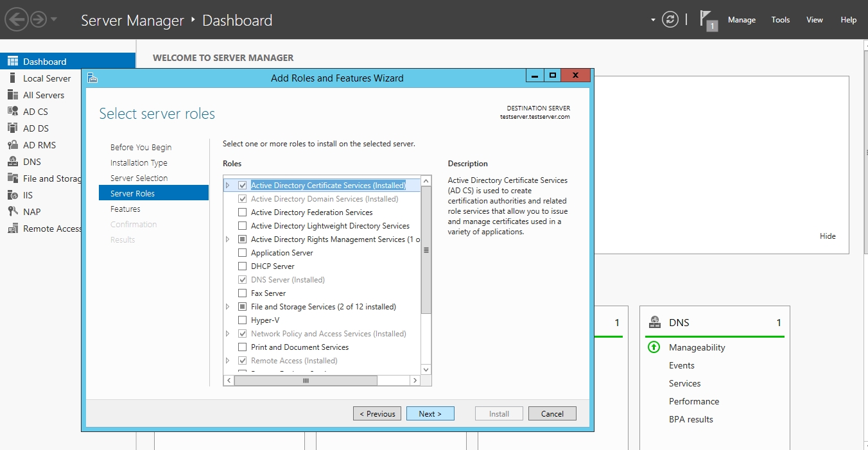Open the DNS sidebar icon

[12, 161]
